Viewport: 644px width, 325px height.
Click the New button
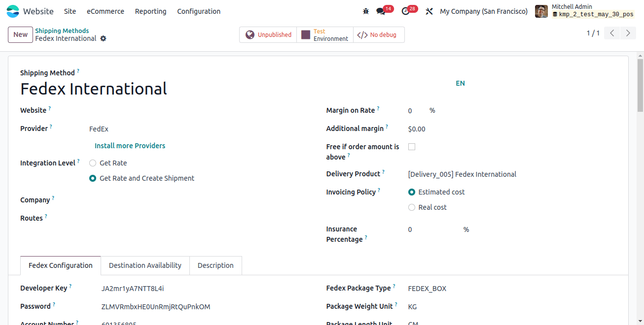click(x=20, y=34)
